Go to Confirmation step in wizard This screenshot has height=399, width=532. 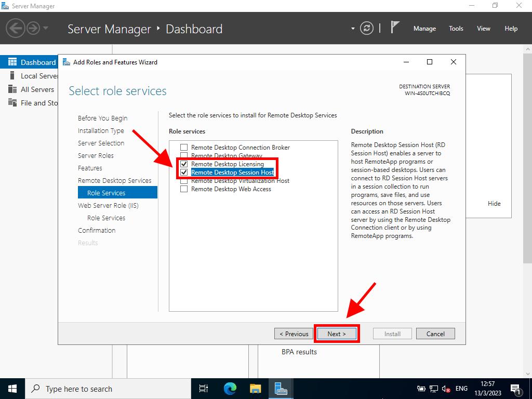(x=97, y=230)
